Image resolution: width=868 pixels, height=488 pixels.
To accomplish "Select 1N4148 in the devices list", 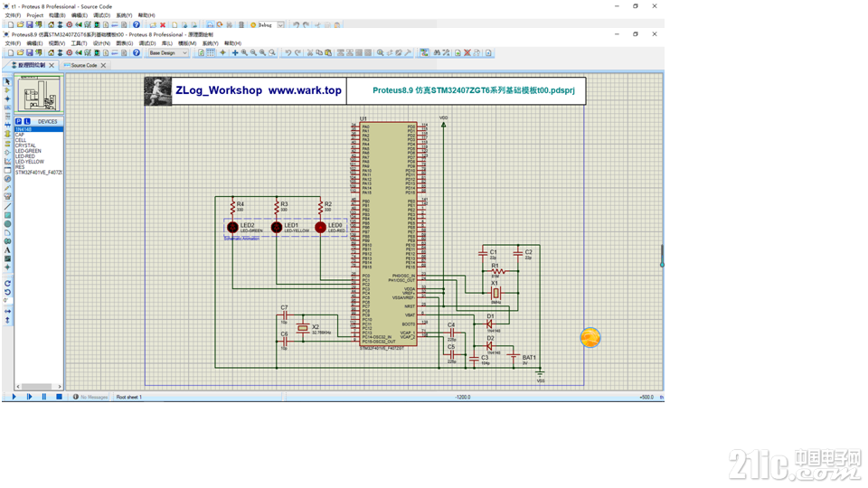I will [39, 129].
